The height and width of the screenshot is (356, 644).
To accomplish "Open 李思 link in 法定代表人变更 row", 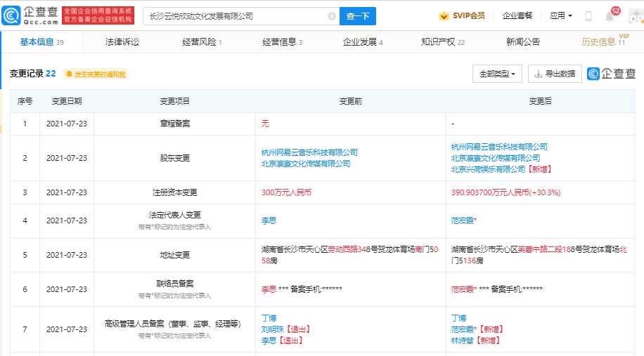I will pos(269,220).
